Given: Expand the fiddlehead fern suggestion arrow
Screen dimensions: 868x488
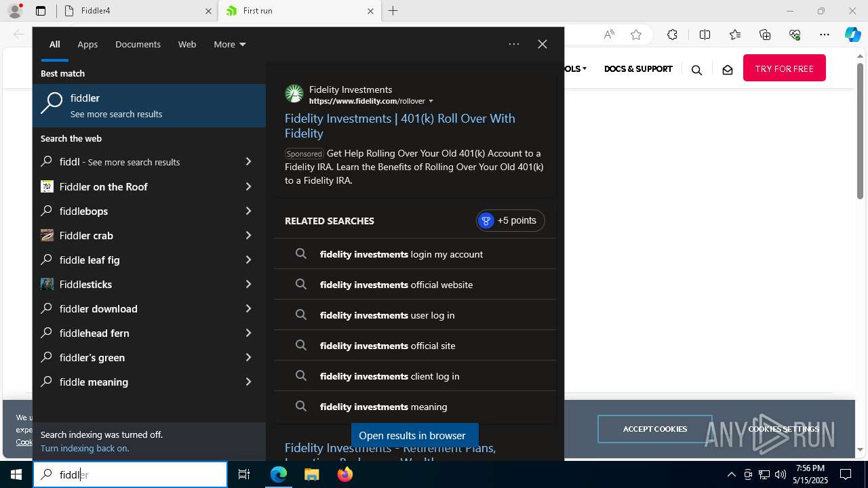Looking at the screenshot, I should click(x=248, y=333).
